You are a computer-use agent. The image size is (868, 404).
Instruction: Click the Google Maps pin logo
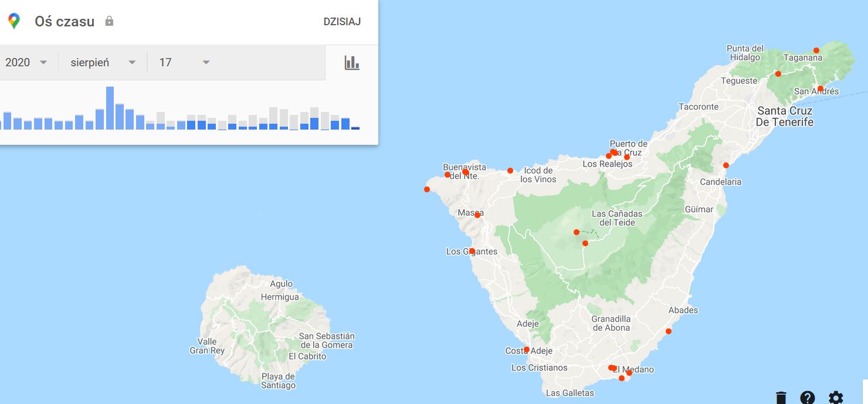pos(14,22)
